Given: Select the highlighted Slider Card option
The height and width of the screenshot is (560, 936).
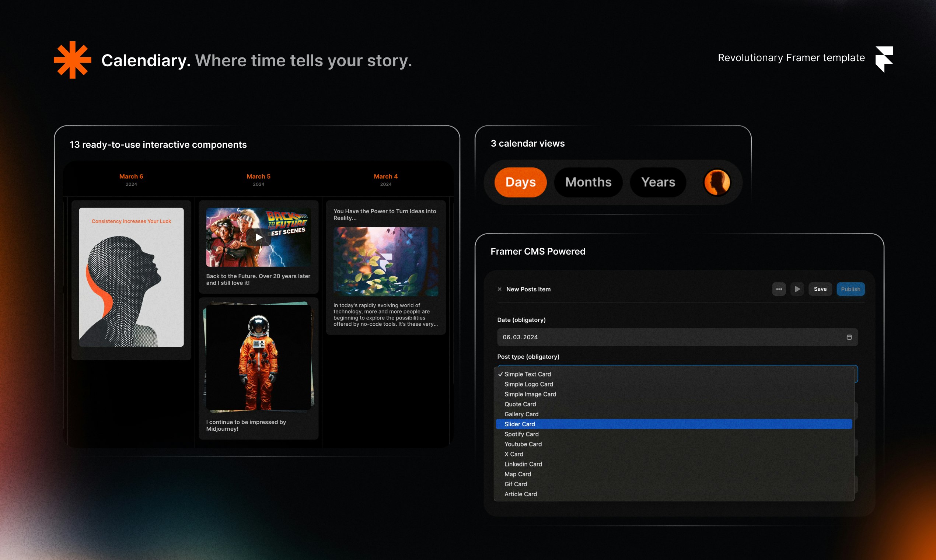Looking at the screenshot, I should [x=674, y=424].
